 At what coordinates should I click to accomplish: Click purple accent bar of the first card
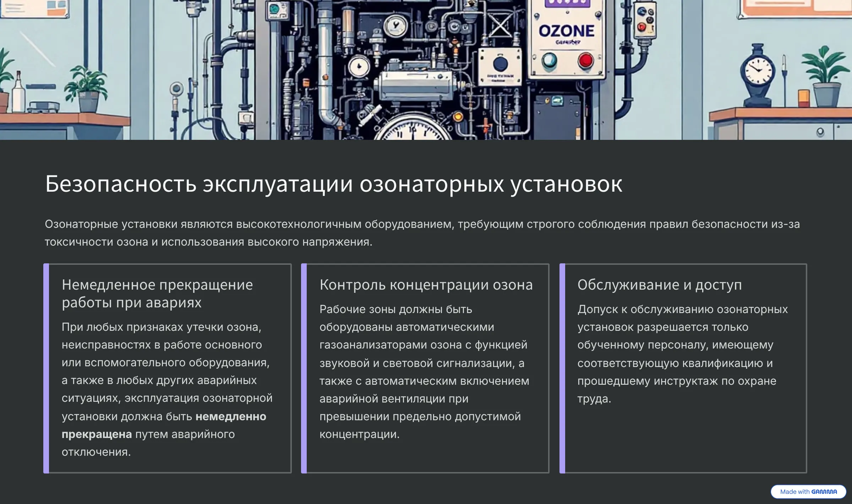(x=46, y=368)
